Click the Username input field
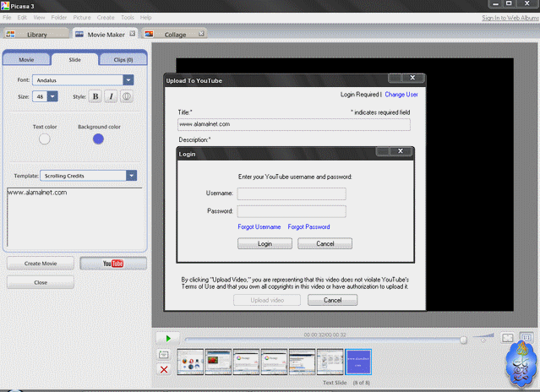 tap(291, 193)
